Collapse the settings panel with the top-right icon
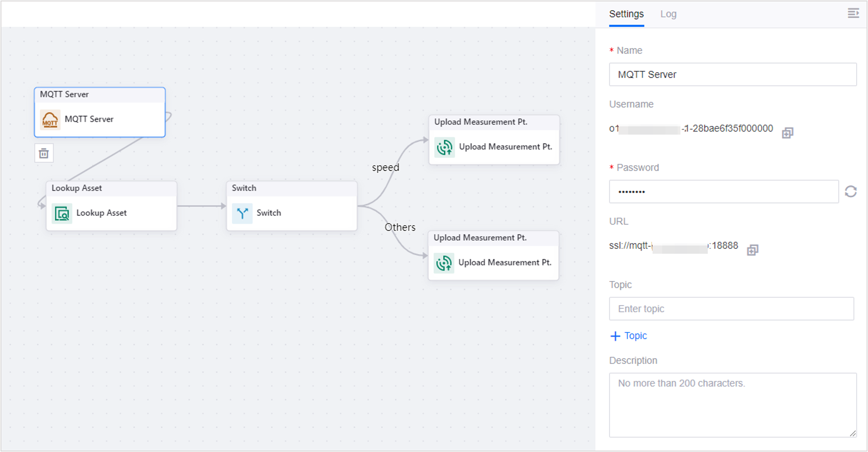Viewport: 868px width, 452px height. [x=854, y=13]
